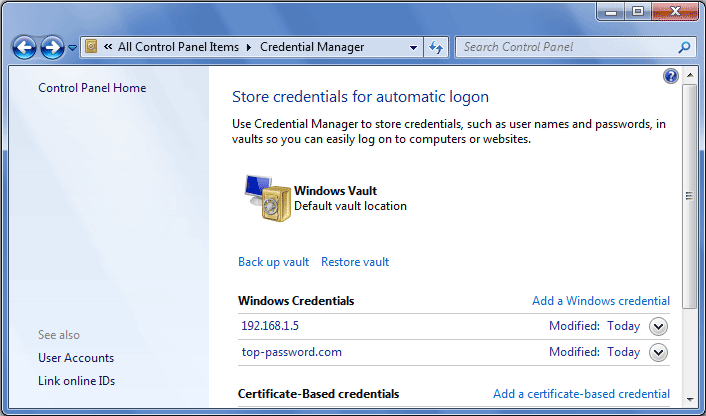Open User Accounts in See also

point(76,358)
